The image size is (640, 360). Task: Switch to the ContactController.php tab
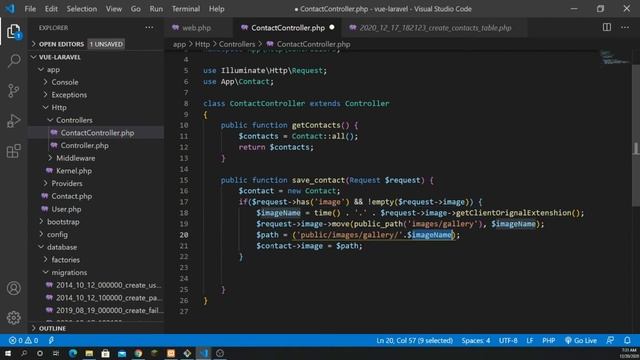click(x=288, y=28)
